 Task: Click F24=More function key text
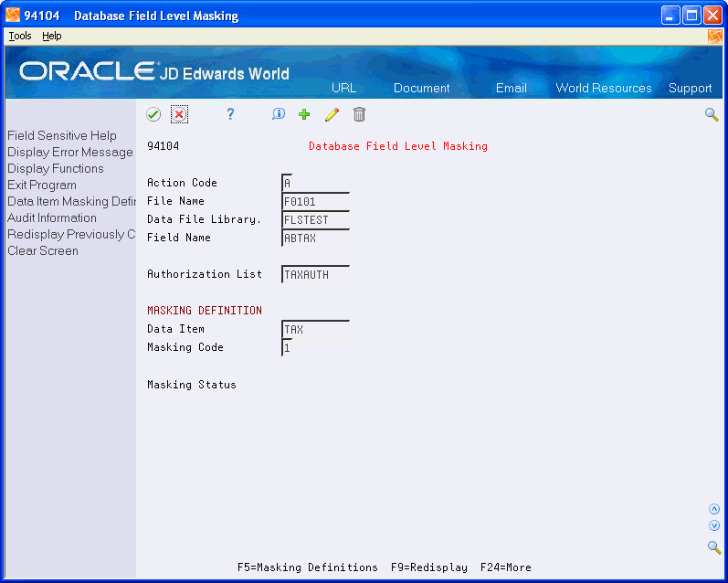point(506,567)
